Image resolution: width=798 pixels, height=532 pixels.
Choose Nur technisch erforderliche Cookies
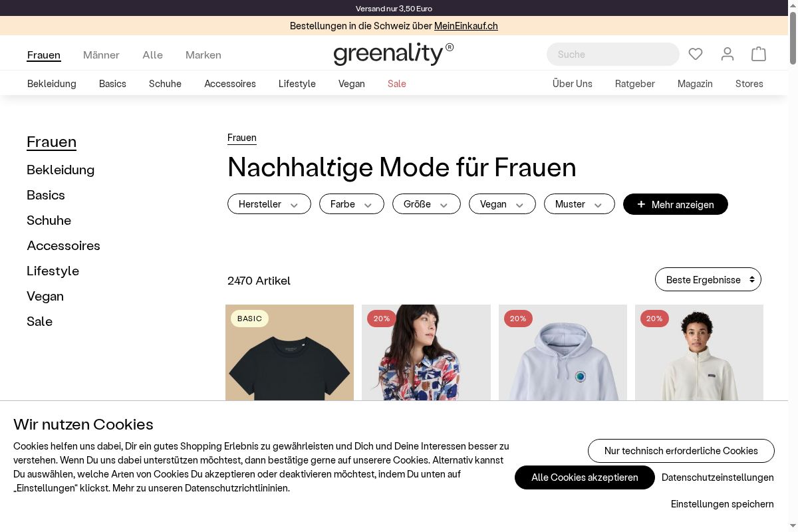(681, 451)
